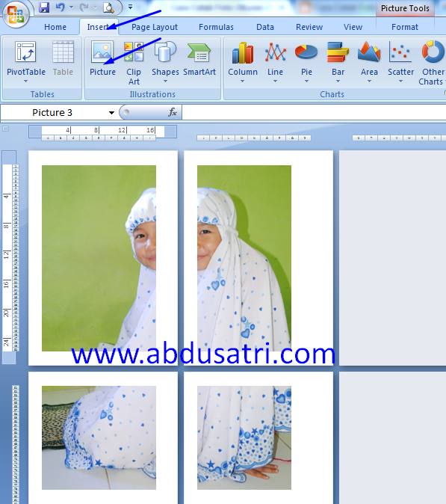446x504 pixels.
Task: Click the Select All corner box
Action: click(x=5, y=129)
